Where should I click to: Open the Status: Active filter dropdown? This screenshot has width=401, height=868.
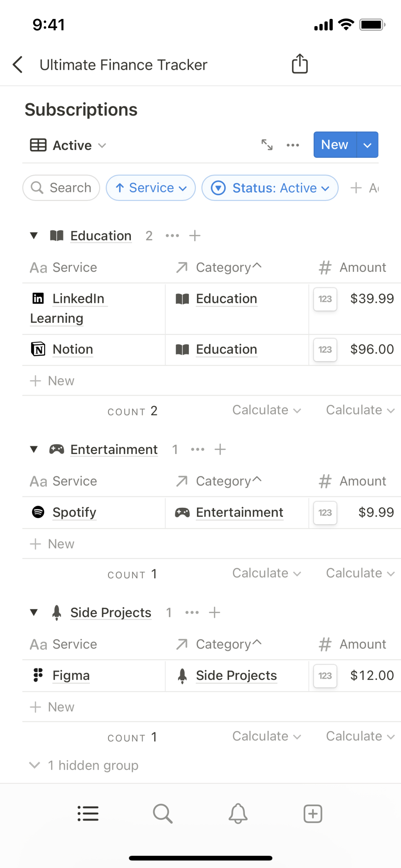point(269,188)
